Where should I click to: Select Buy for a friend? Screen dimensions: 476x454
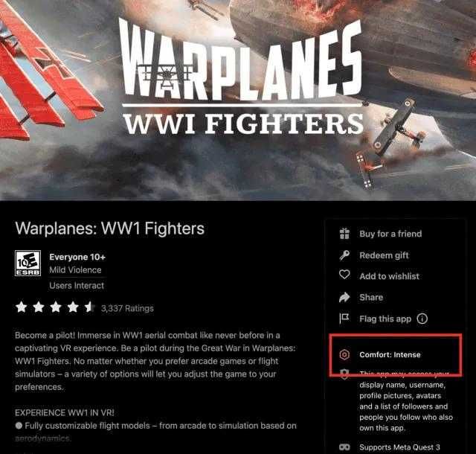click(x=390, y=234)
